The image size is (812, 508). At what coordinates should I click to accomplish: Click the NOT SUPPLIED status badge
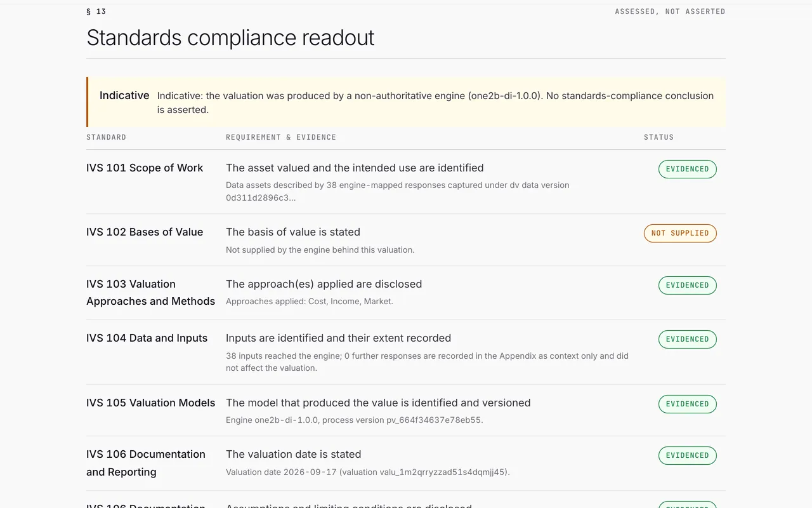[680, 233]
